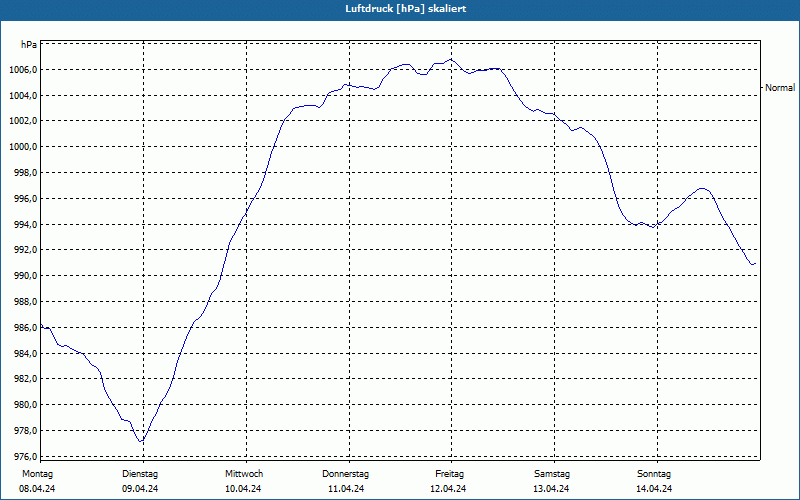Select the 994,0 axis value

pyautogui.click(x=25, y=224)
